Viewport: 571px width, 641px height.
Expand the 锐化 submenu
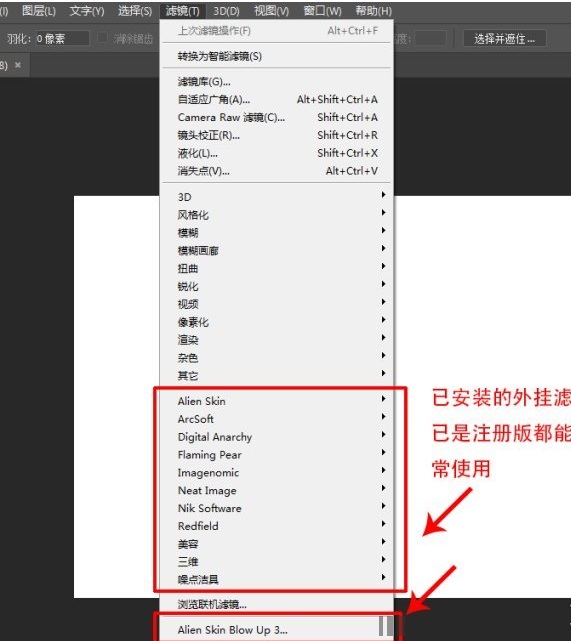(277, 286)
